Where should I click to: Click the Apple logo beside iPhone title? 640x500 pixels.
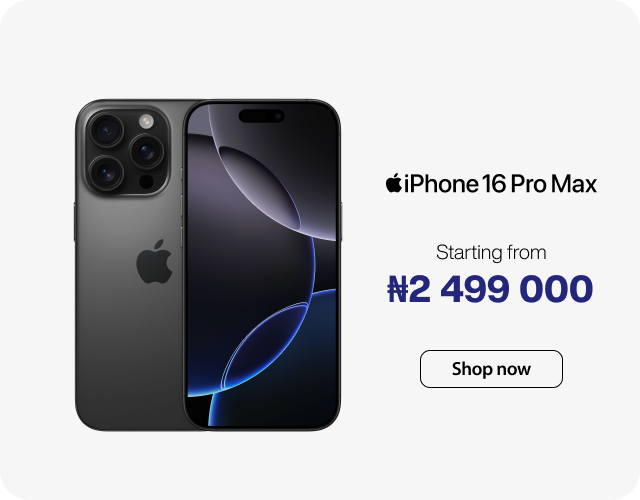394,183
